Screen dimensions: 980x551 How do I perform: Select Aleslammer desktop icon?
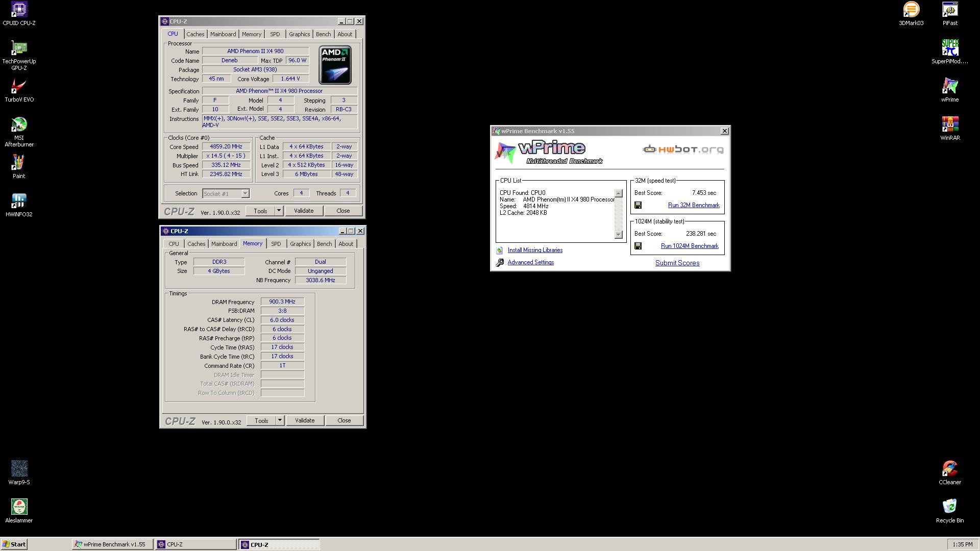click(19, 511)
